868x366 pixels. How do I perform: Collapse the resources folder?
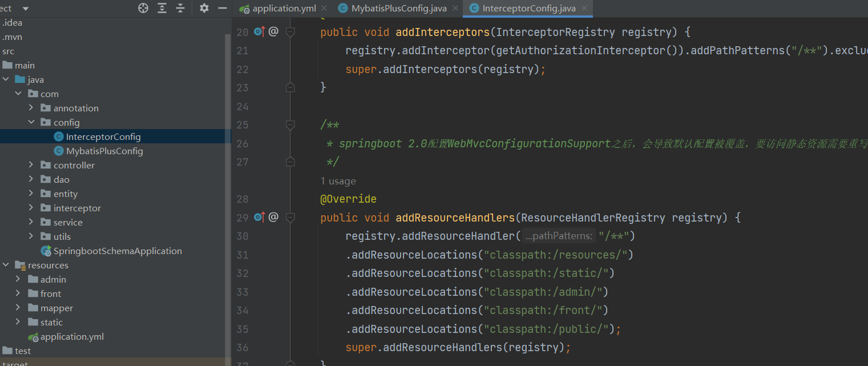[x=6, y=265]
